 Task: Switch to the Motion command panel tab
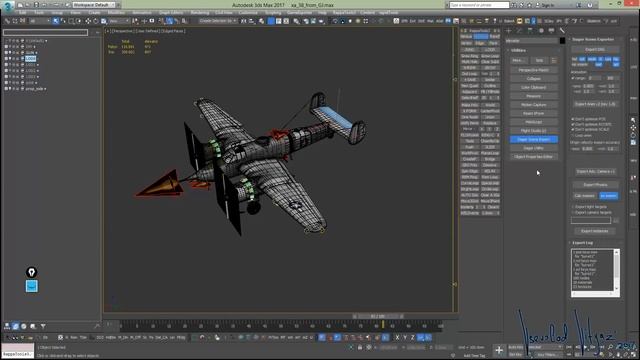coord(541,31)
